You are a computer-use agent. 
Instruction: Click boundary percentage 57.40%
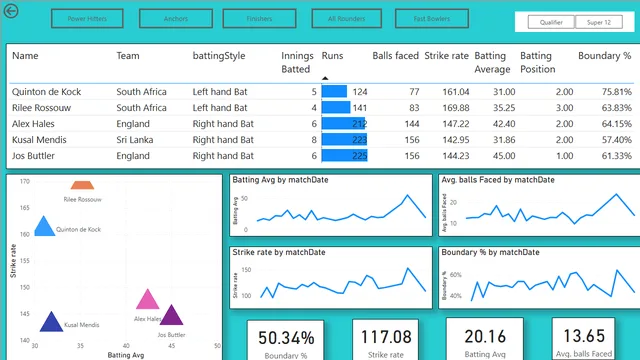pos(617,140)
